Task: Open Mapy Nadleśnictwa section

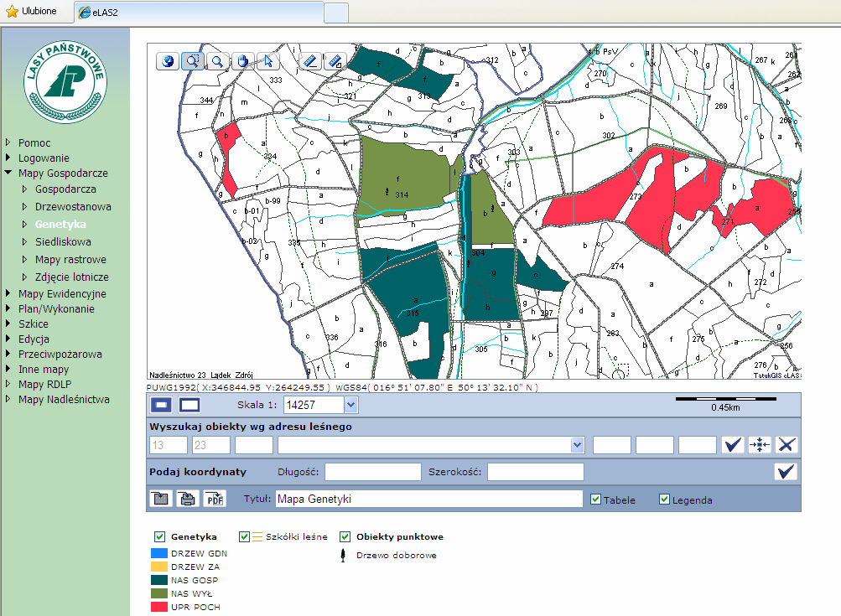Action: [x=64, y=400]
